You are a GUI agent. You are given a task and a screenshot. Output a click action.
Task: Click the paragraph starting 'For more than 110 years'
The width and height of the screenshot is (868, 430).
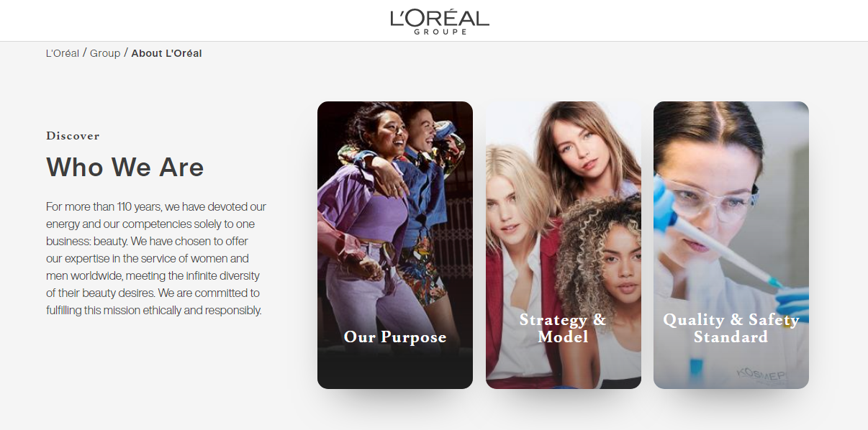point(156,259)
